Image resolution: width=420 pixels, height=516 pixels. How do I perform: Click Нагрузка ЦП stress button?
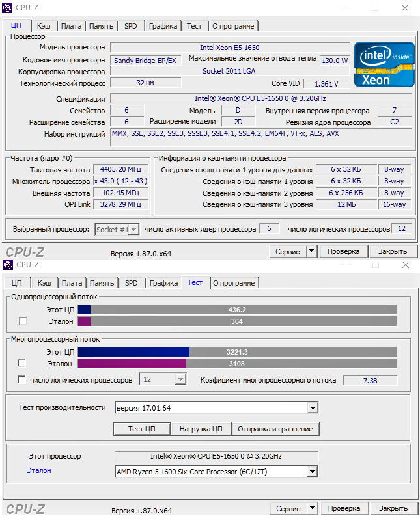pos(201,429)
